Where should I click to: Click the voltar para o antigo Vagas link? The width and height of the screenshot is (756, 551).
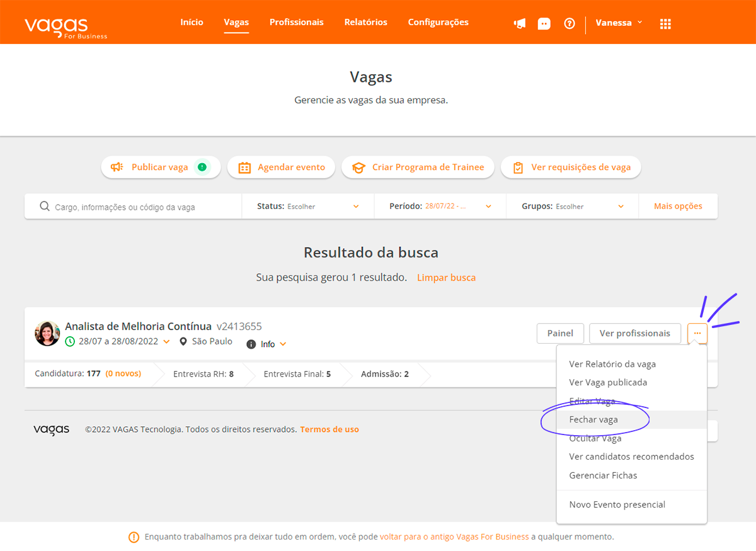coord(454,537)
